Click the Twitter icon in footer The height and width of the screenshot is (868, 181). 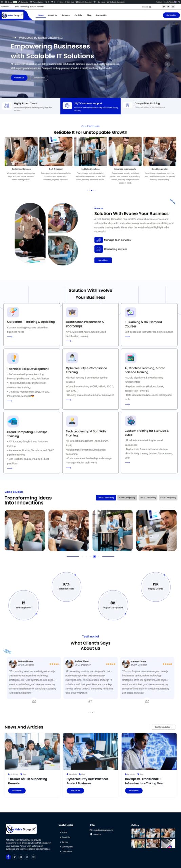pyautogui.click(x=15, y=857)
